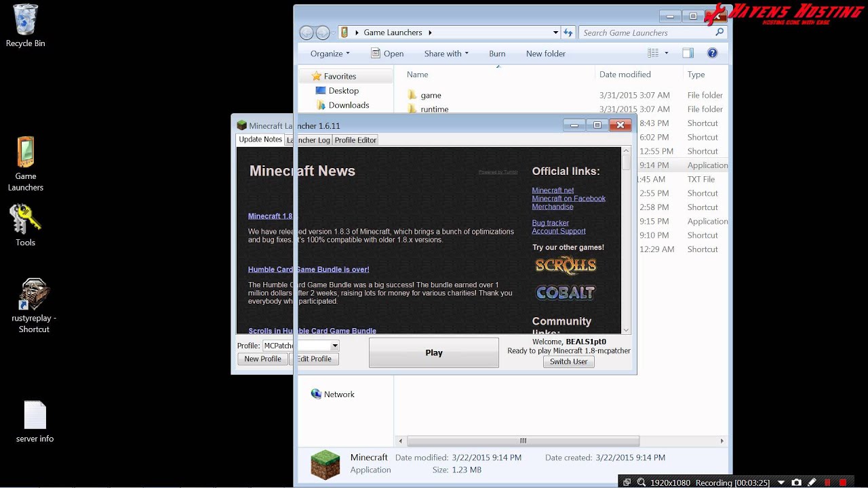The height and width of the screenshot is (488, 868).
Task: Click the recorder window-size icon
Action: [627, 482]
